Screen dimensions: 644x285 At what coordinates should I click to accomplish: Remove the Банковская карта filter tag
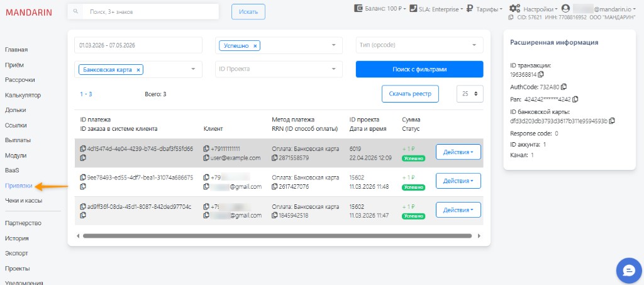138,70
